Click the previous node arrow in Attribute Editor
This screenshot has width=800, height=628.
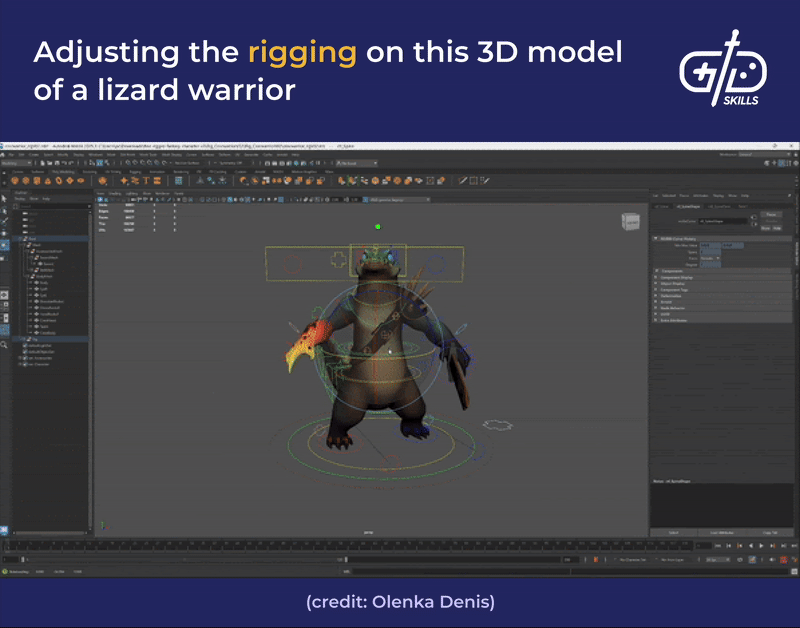(754, 217)
